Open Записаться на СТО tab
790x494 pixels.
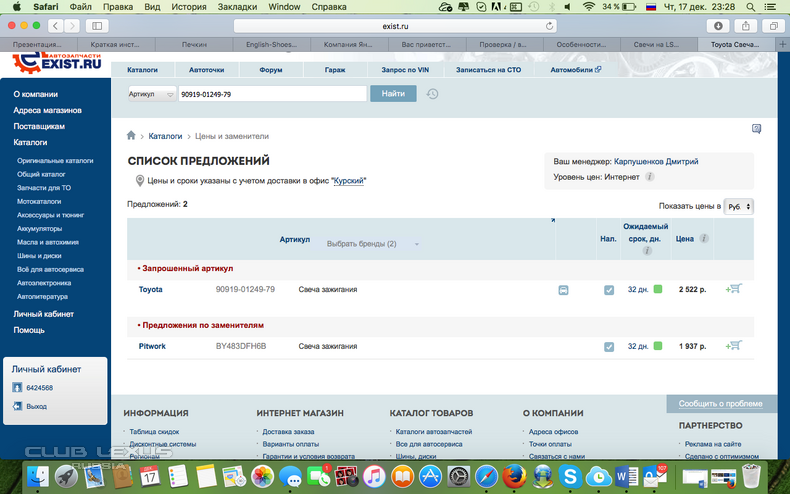[x=488, y=70]
